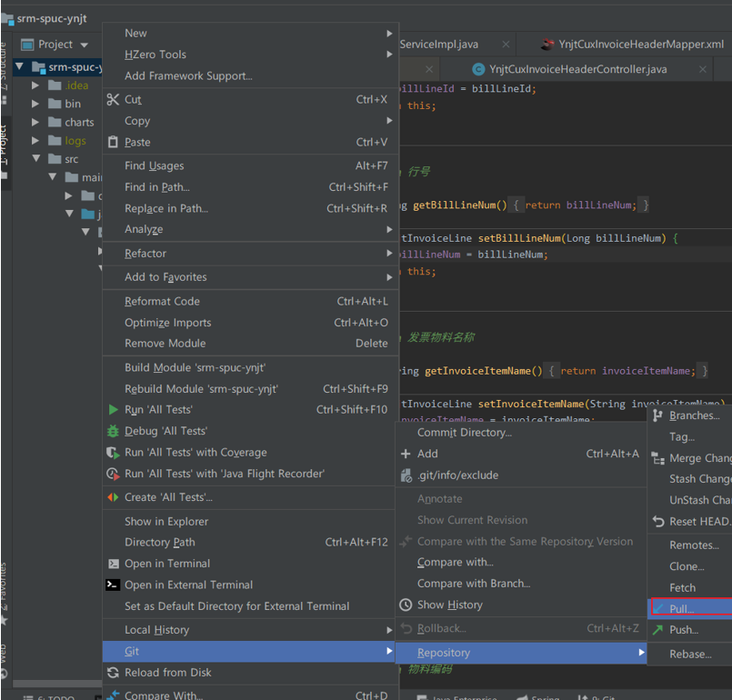Click the Show History clock icon
The height and width of the screenshot is (700, 732).
[x=406, y=605]
